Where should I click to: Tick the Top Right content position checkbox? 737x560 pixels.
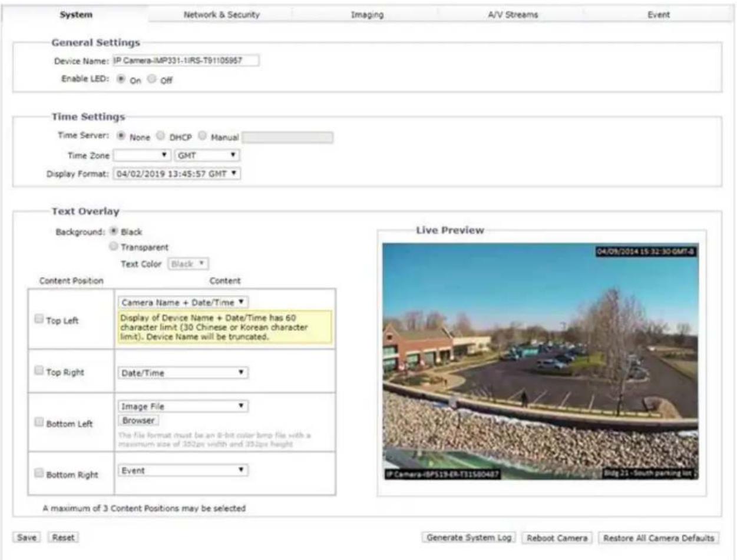coord(39,371)
